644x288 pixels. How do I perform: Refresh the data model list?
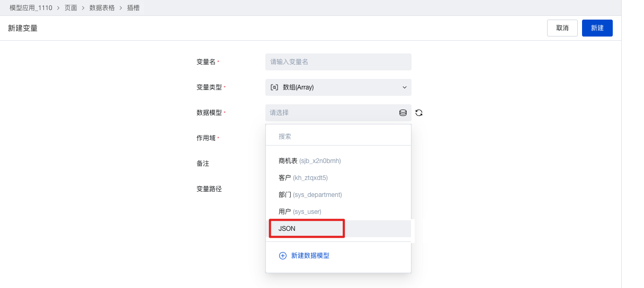point(419,113)
